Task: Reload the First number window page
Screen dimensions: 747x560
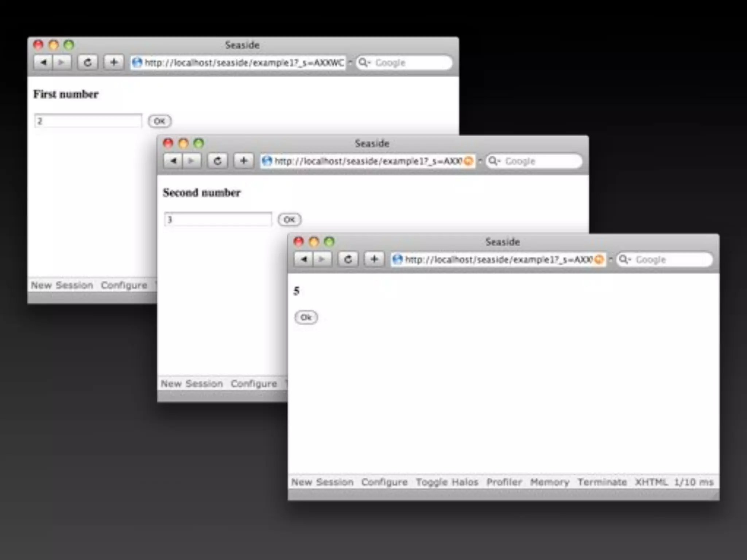Action: [88, 62]
